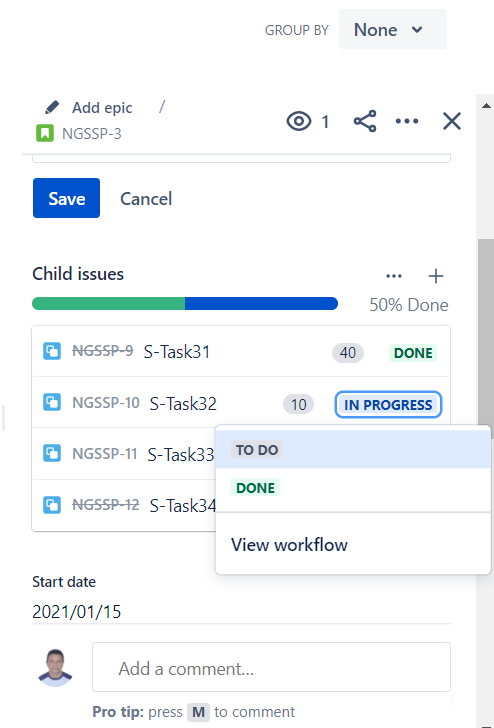Click the child issues progress bar
This screenshot has width=494, height=728.
click(185, 304)
